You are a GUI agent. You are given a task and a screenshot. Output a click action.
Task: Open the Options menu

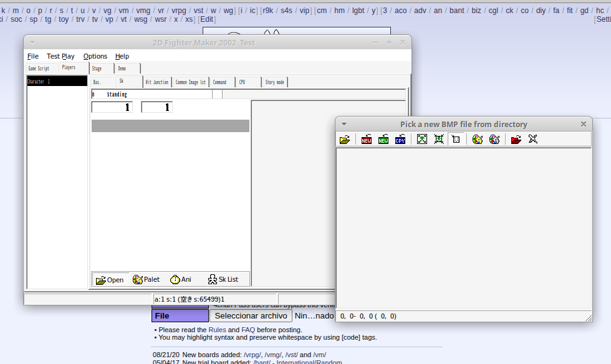click(95, 56)
